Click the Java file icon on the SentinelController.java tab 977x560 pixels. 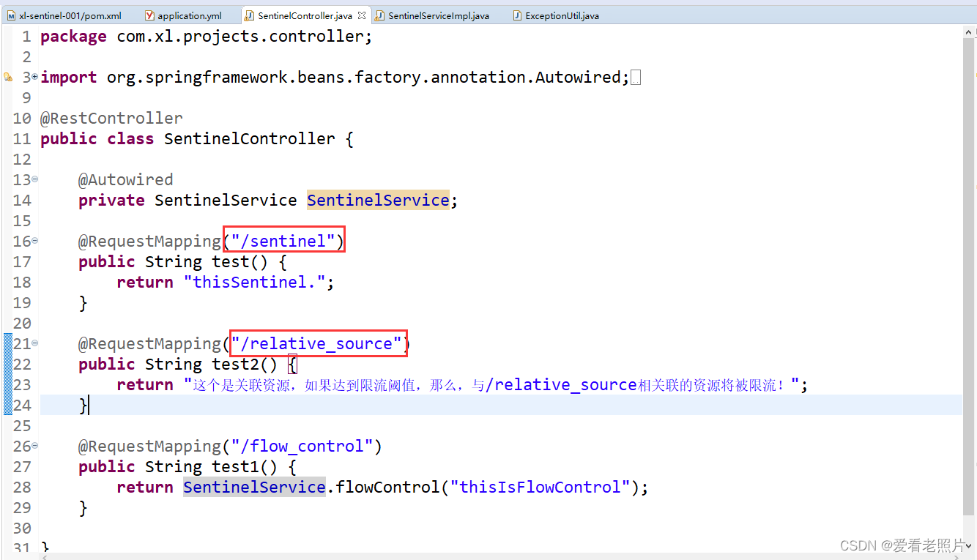click(x=250, y=15)
